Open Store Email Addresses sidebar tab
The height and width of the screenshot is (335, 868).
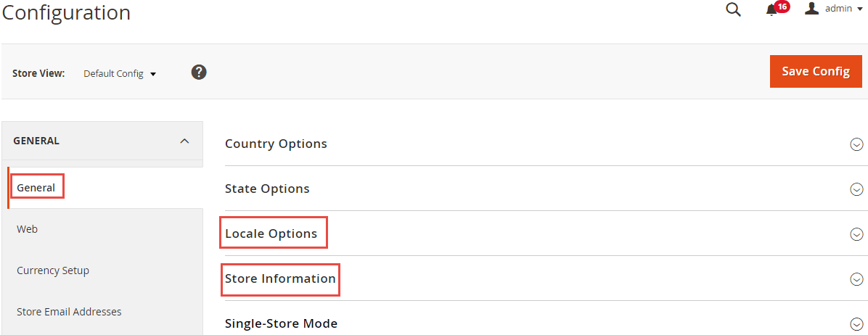coord(69,312)
